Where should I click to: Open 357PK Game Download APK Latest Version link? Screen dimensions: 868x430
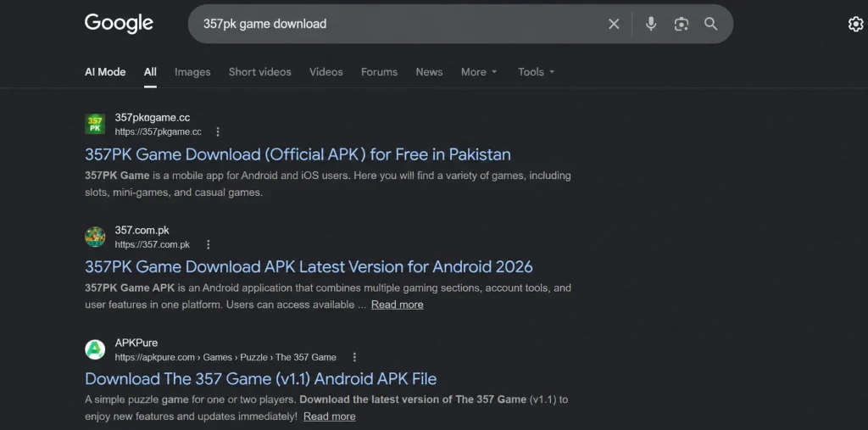(x=309, y=266)
